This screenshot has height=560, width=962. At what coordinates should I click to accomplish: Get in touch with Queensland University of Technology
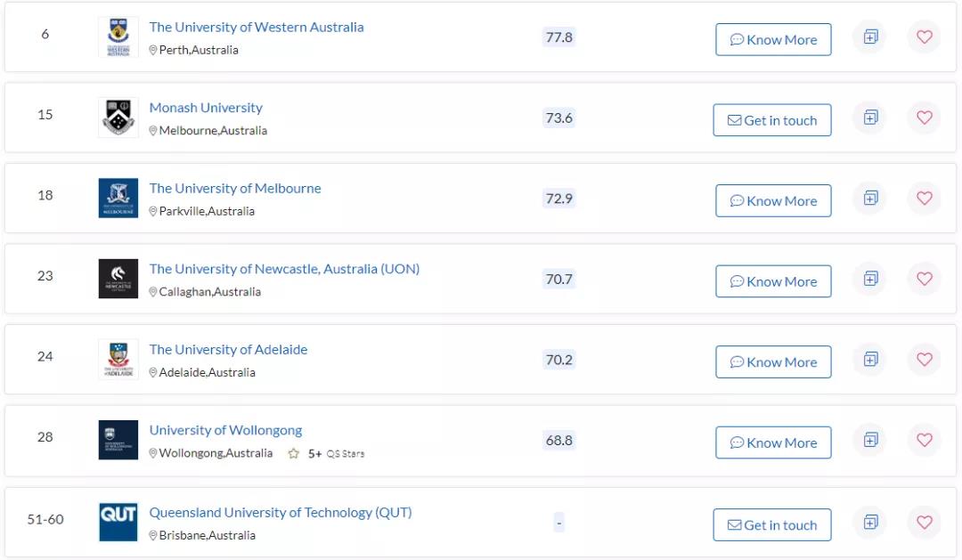[771, 525]
